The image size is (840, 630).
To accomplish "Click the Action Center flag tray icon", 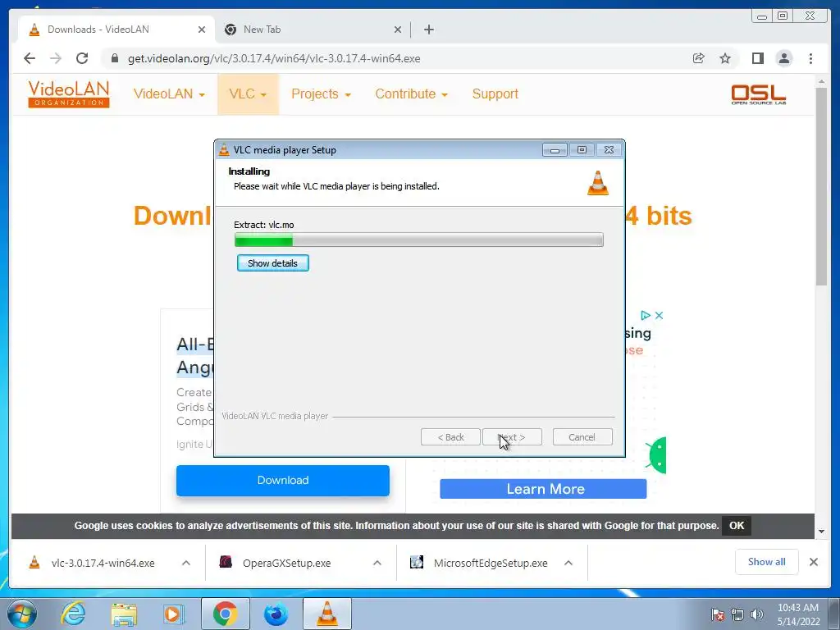I will [717, 614].
